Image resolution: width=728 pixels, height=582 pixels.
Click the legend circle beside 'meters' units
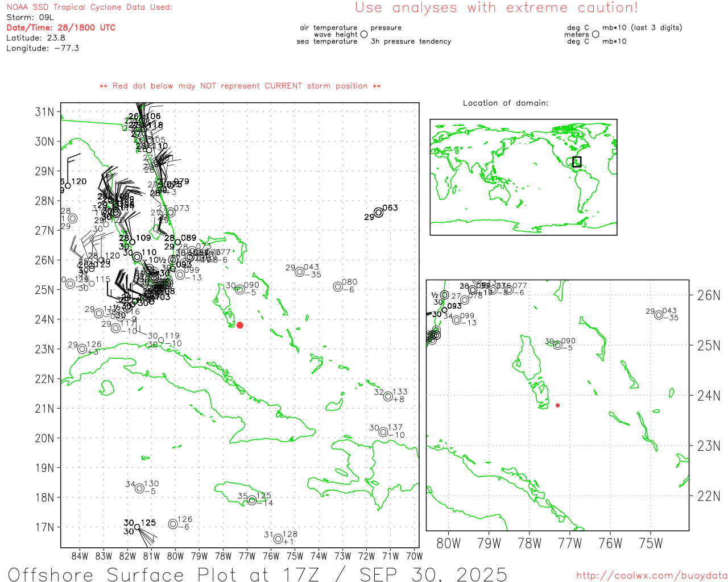point(595,35)
